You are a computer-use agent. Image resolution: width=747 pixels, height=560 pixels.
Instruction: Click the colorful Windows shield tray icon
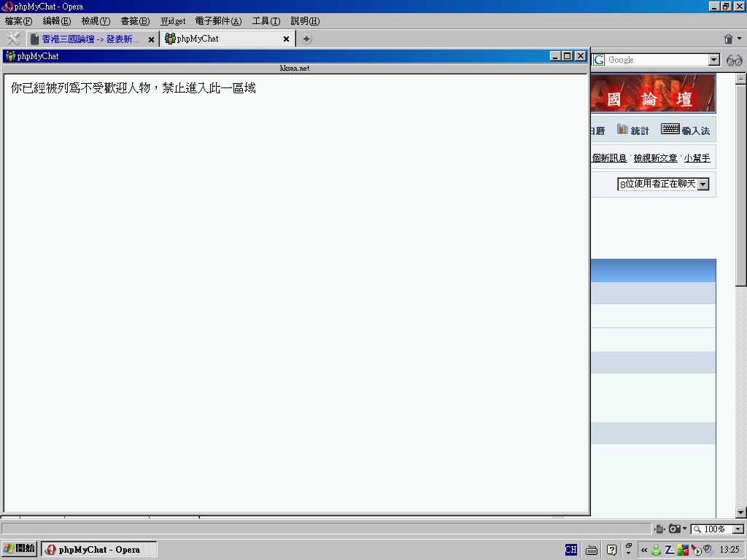(683, 550)
